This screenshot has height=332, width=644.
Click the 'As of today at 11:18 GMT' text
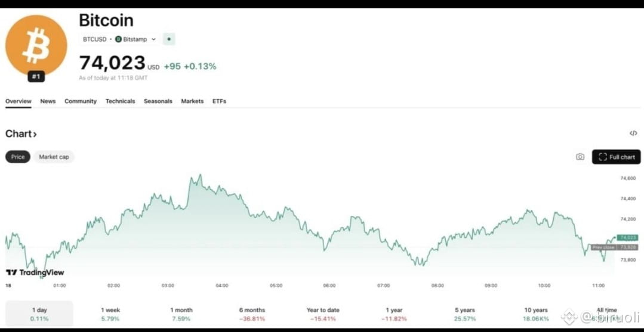click(113, 78)
